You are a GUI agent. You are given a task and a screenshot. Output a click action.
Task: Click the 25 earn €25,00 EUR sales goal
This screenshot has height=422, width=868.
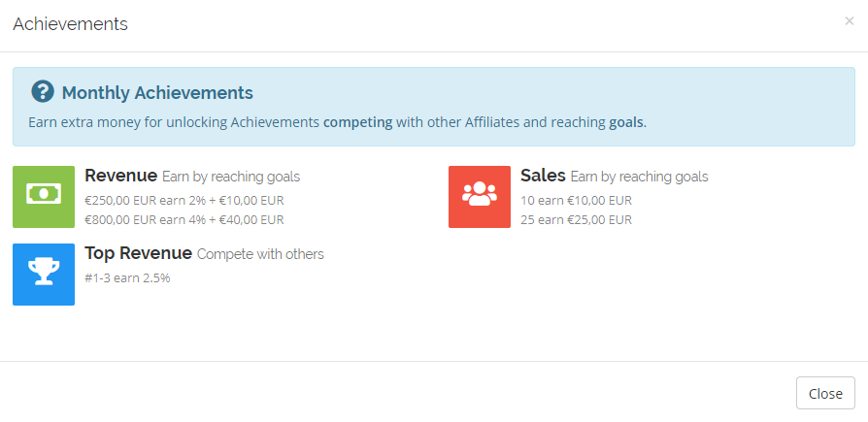[576, 219]
